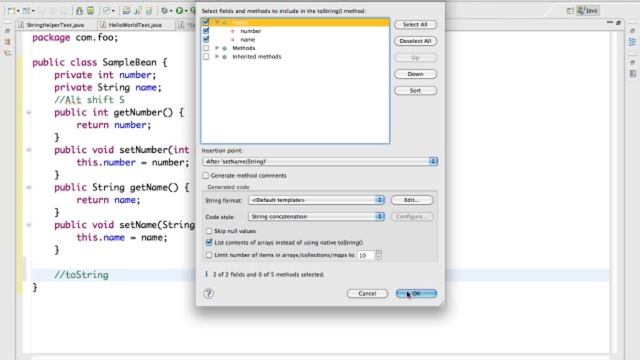Maximize the editor area
Screen dimensions: 640x360
(619, 22)
